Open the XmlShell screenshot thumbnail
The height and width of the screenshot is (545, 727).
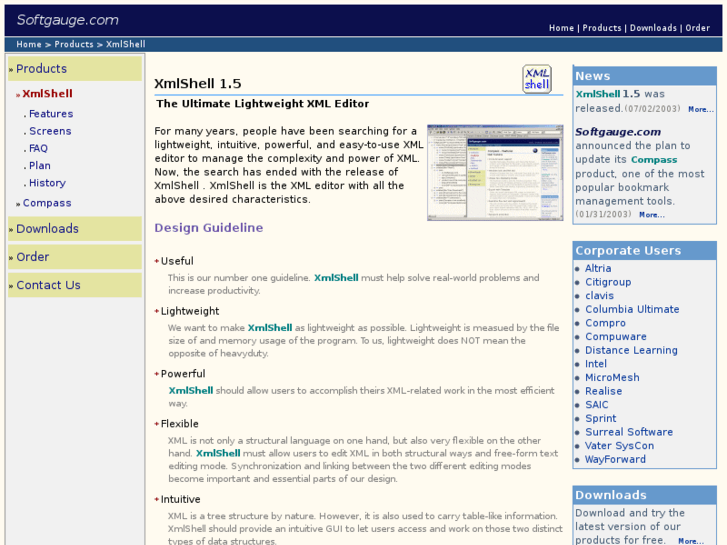point(495,173)
